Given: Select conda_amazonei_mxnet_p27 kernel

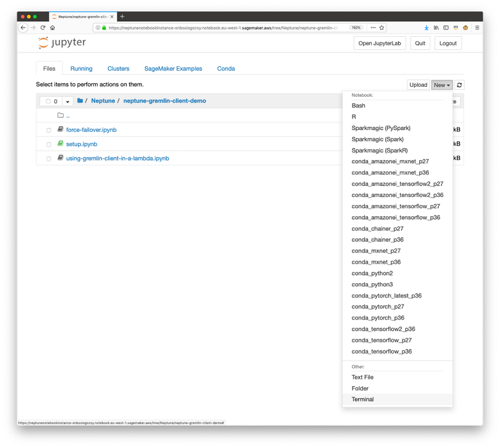Looking at the screenshot, I should [x=397, y=161].
